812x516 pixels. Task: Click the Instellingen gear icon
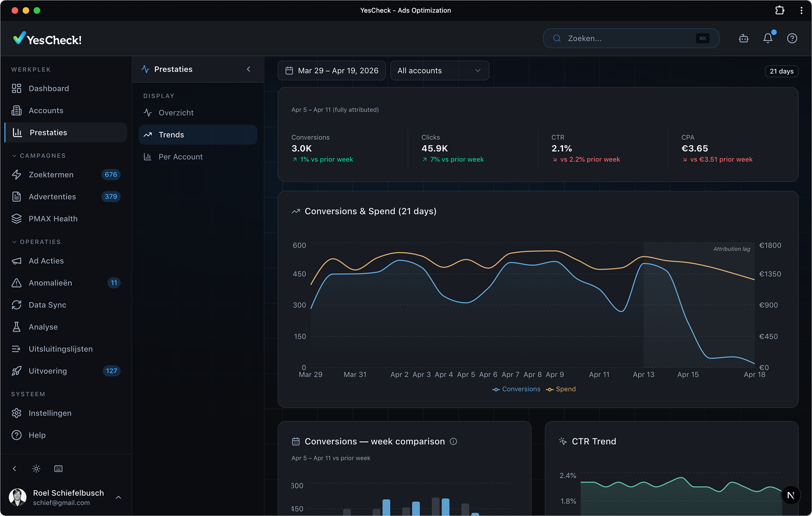(16, 413)
